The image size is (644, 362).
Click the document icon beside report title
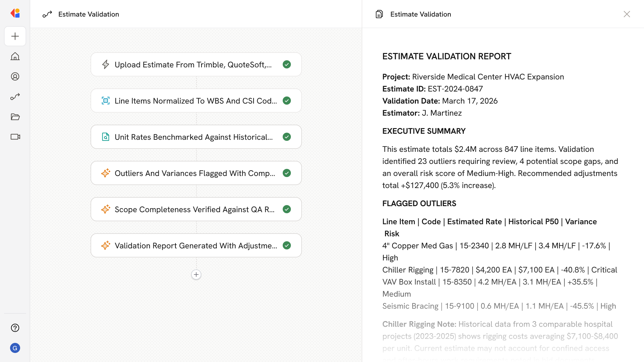click(x=379, y=14)
